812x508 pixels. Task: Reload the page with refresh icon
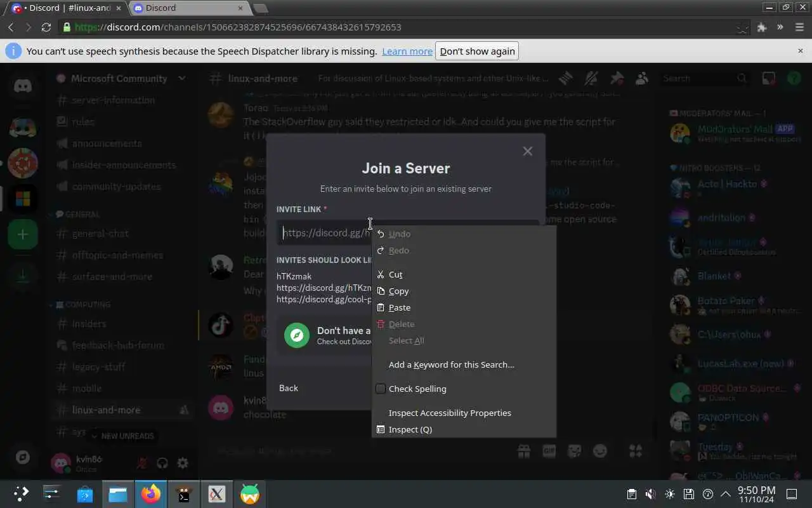click(46, 27)
